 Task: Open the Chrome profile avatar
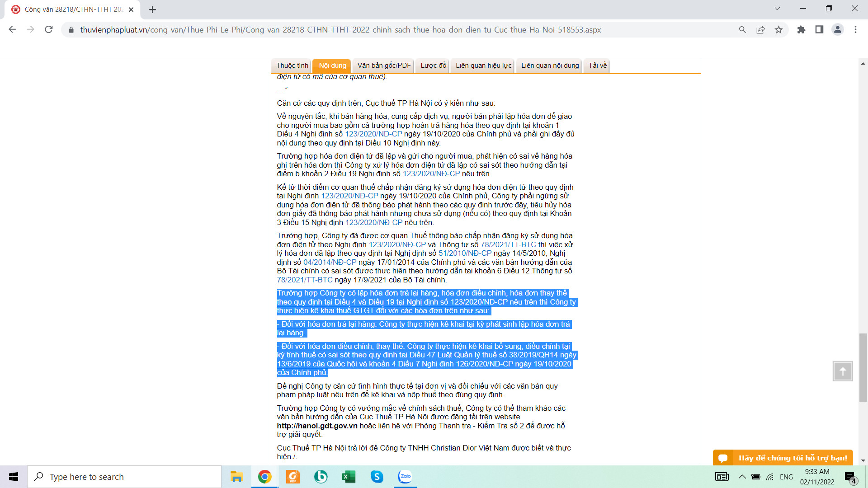click(837, 30)
